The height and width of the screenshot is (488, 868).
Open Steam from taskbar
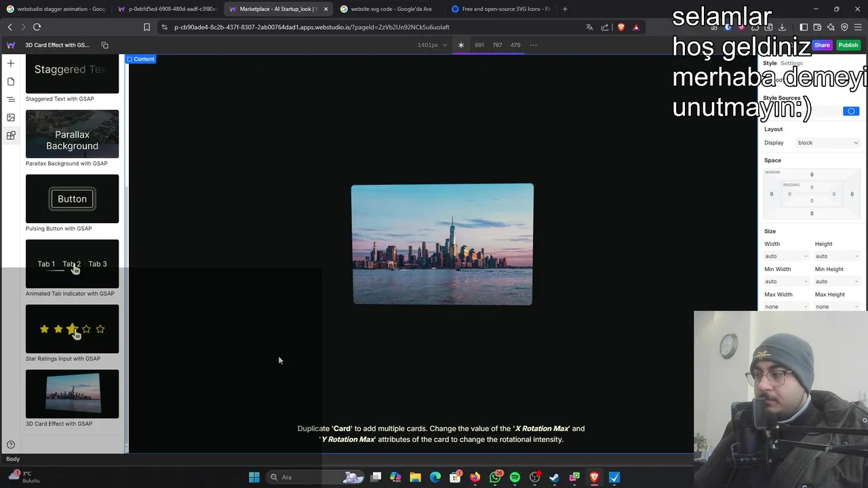pyautogui.click(x=554, y=477)
